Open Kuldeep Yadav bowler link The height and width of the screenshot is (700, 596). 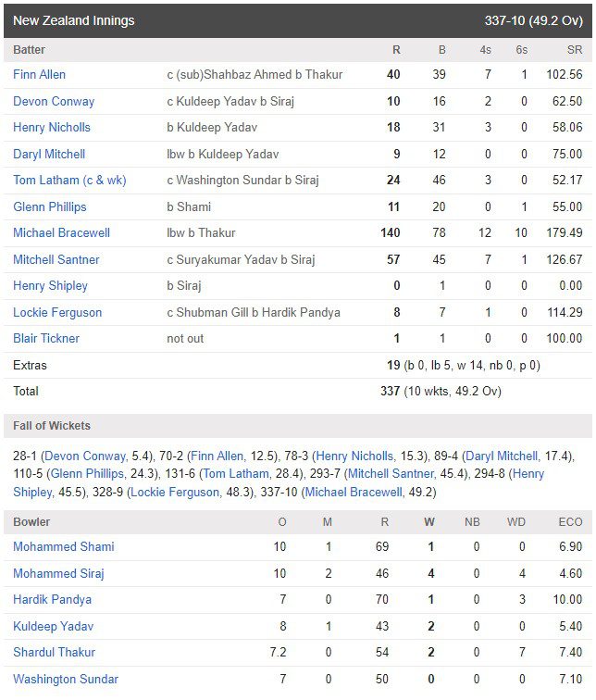pyautogui.click(x=53, y=626)
